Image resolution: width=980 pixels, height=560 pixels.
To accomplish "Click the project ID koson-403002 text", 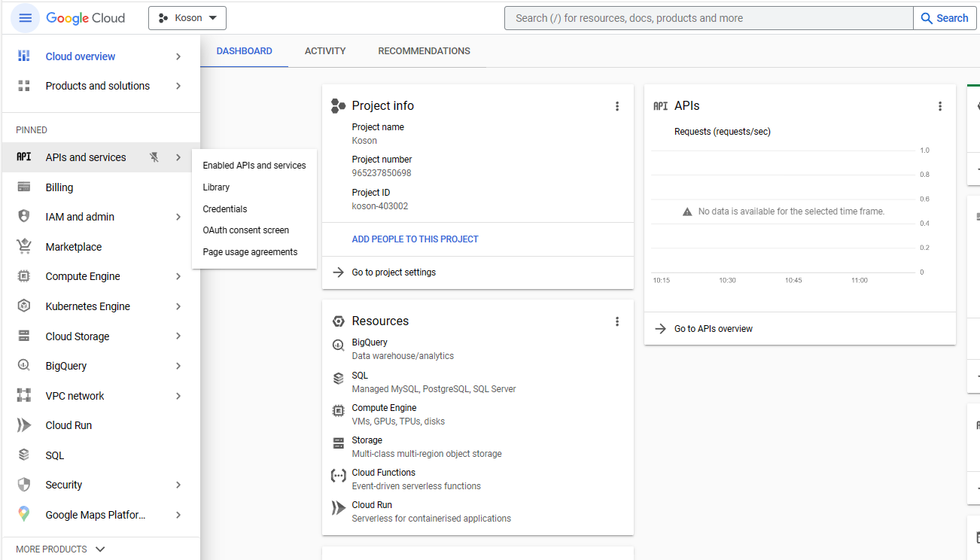I will coord(380,206).
